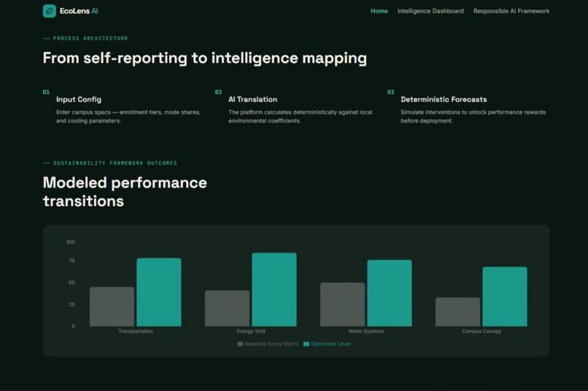Click the Energy Grid optimized teal bar
This screenshot has width=588, height=391.
point(274,290)
